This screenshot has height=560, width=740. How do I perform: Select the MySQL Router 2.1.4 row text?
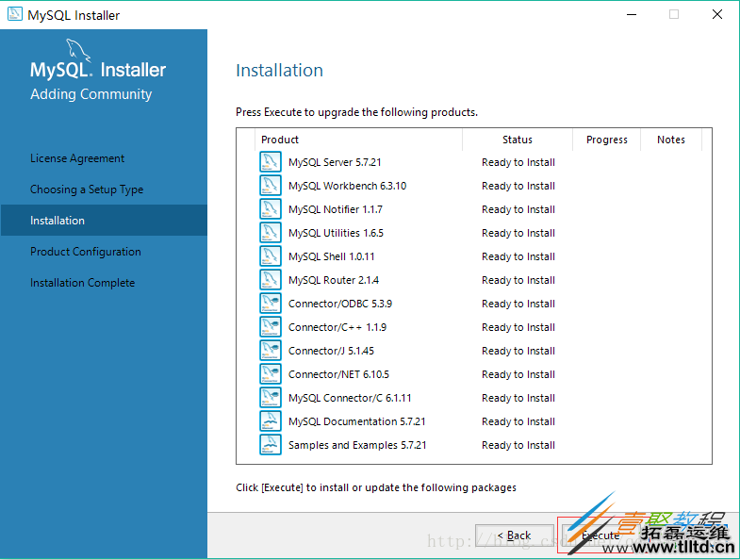[334, 280]
